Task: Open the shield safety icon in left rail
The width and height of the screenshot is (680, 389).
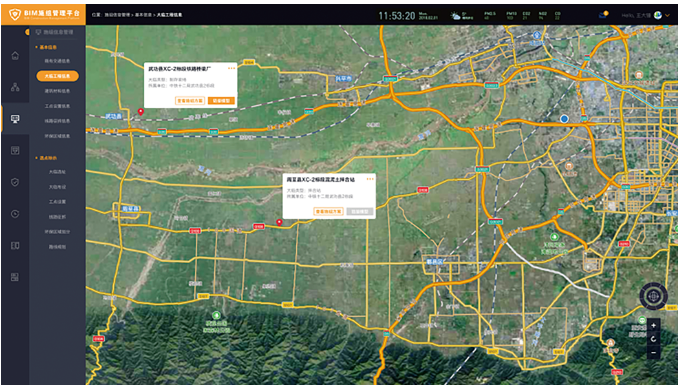Action: click(15, 182)
